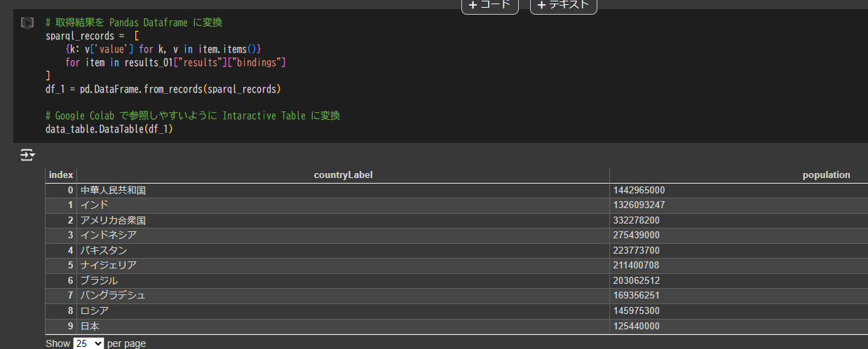
Task: Add a code cell with the コード button
Action: 490,4
